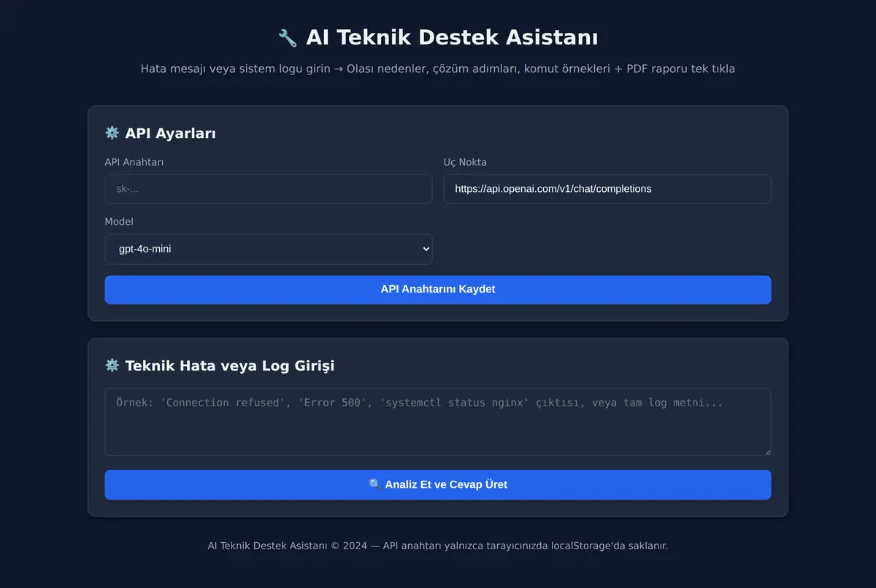Click the Model field label
Image resolution: width=876 pixels, height=588 pixels.
(x=119, y=222)
